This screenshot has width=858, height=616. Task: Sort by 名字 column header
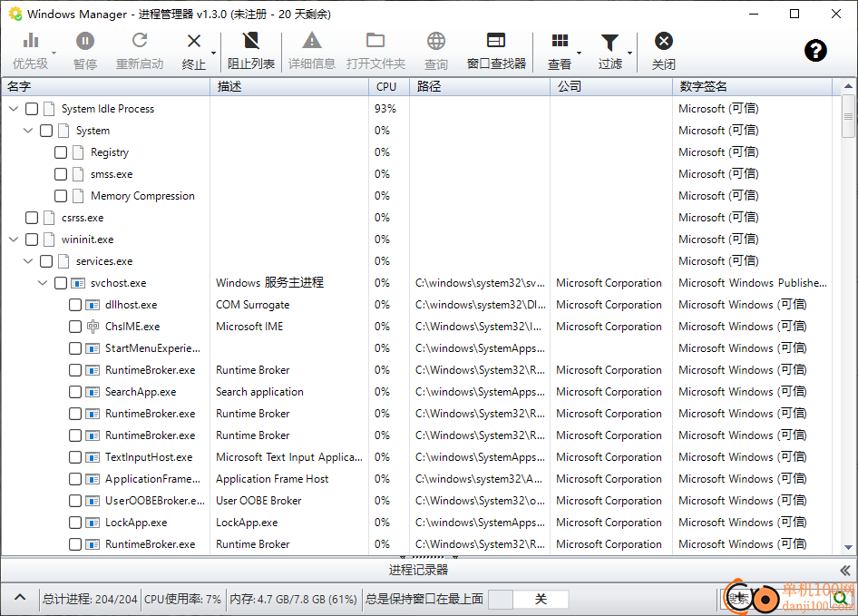(107, 86)
